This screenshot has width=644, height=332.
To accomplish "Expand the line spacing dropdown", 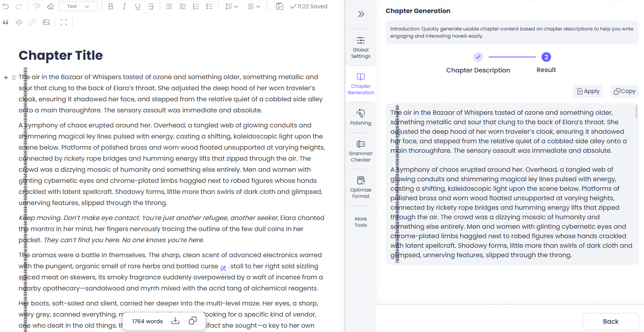I will click(x=231, y=6).
